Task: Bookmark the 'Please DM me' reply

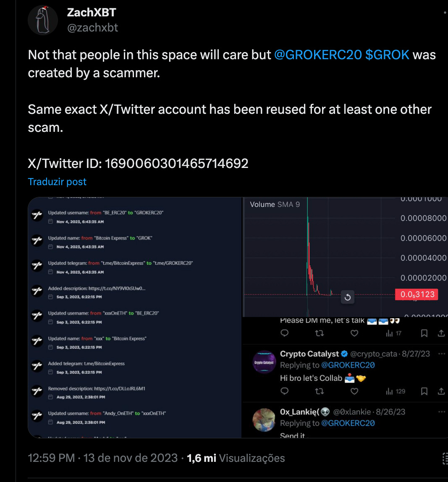Action: click(424, 333)
